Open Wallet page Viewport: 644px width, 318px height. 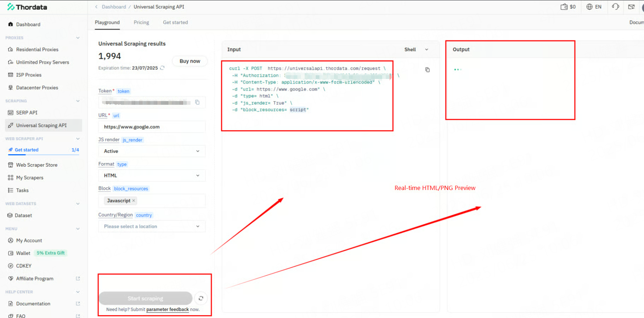pos(23,253)
